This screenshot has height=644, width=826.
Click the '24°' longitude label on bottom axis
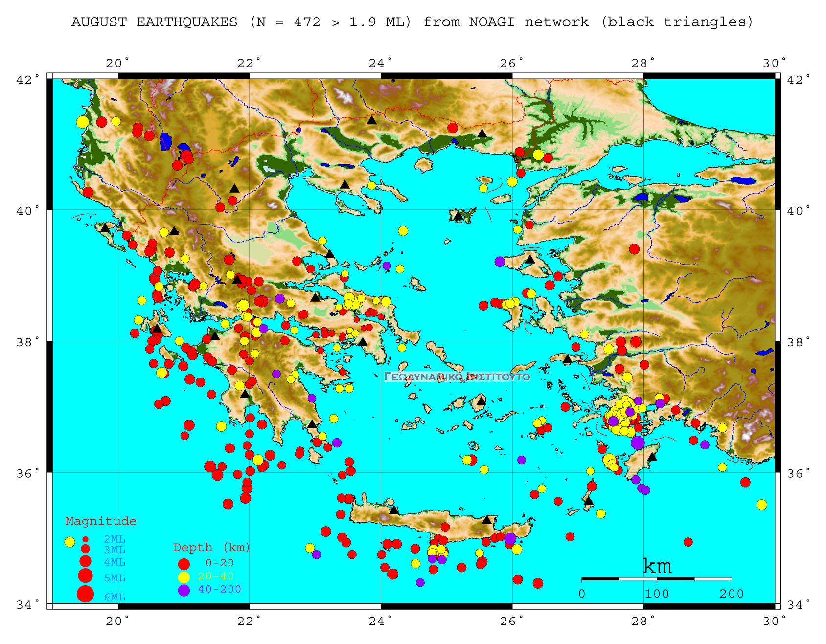click(381, 622)
